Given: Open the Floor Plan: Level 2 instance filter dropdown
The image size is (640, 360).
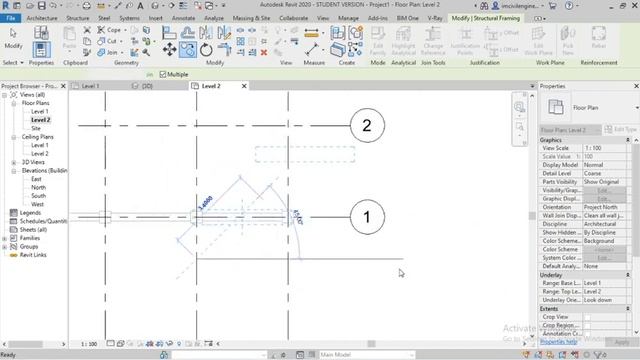Looking at the screenshot, I should coord(571,130).
